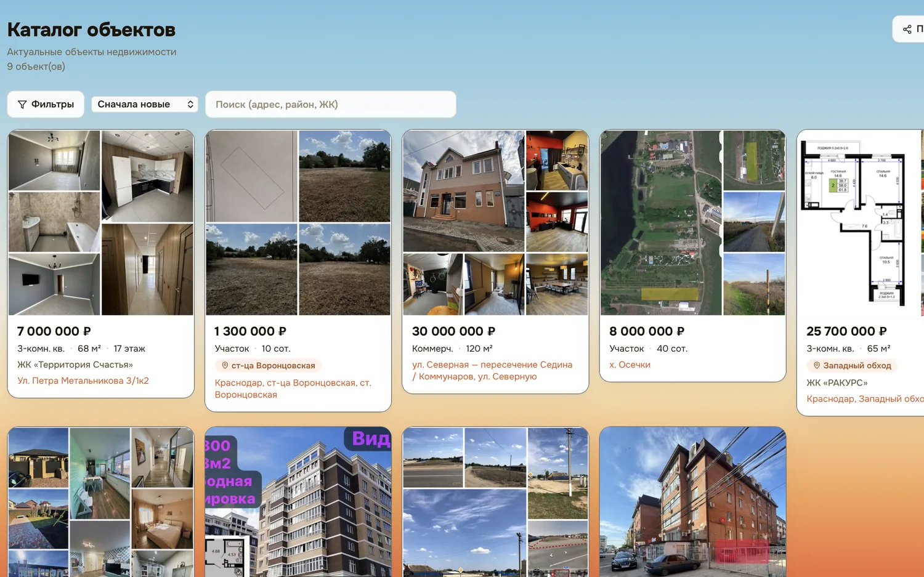Open the house with dark fence photo
This screenshot has width=924, height=577.
[38, 458]
